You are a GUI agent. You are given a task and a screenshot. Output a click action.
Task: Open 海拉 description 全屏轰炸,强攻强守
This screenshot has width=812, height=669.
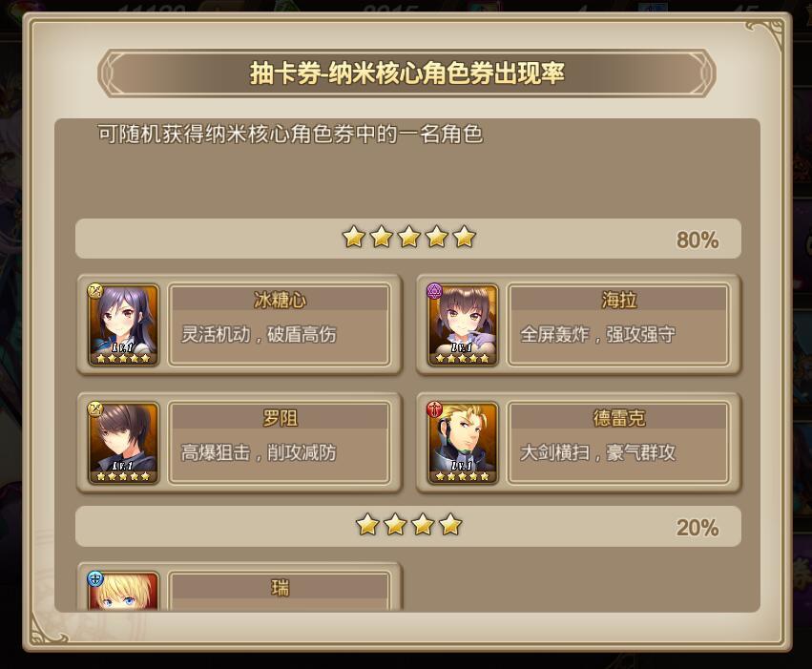[x=597, y=334]
